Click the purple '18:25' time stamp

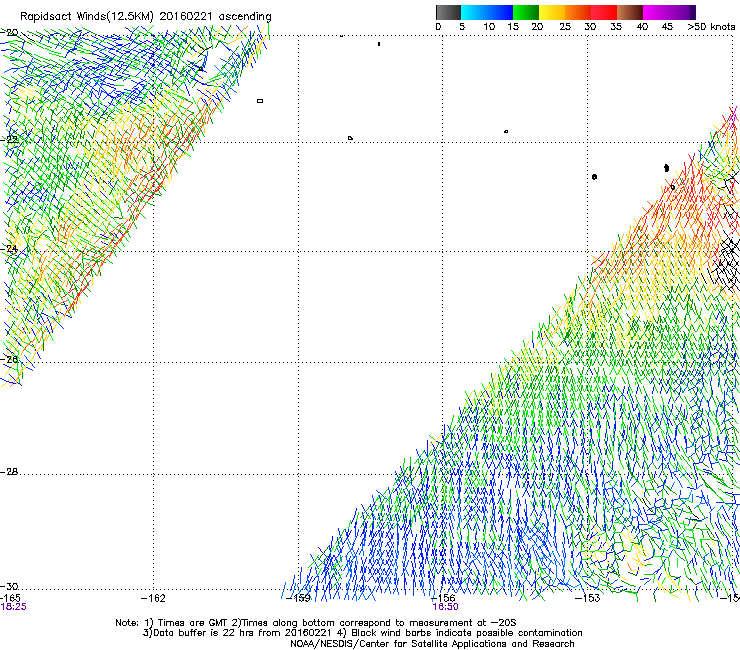click(14, 607)
